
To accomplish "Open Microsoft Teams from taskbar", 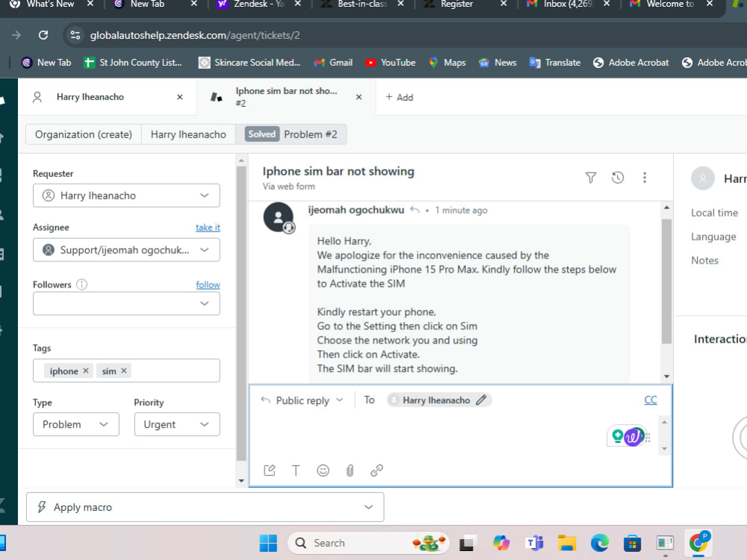I will click(x=535, y=543).
